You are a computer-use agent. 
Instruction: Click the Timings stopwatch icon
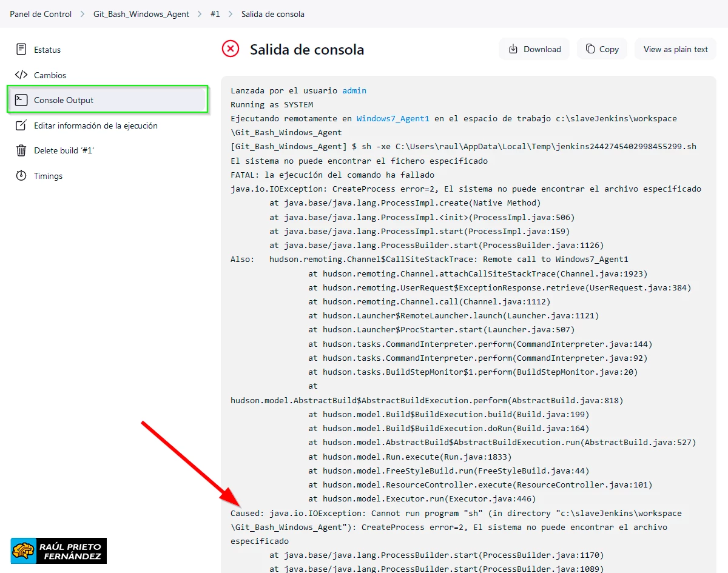(21, 176)
